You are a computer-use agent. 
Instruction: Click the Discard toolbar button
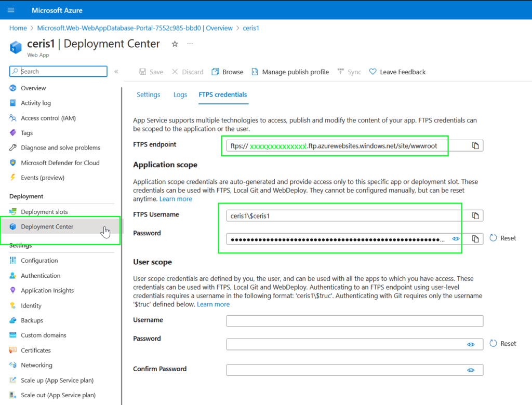[188, 72]
